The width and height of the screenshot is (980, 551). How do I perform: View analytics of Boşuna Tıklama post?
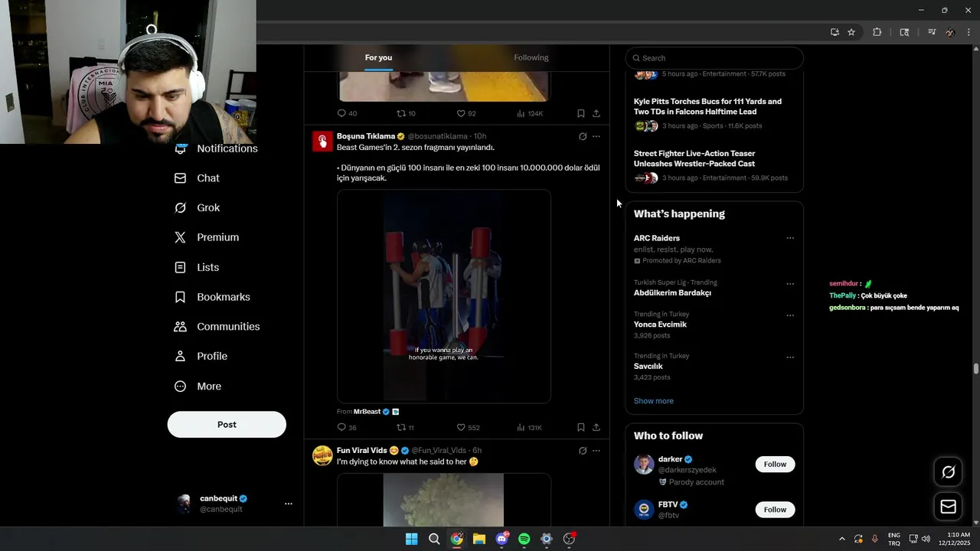[x=521, y=428]
